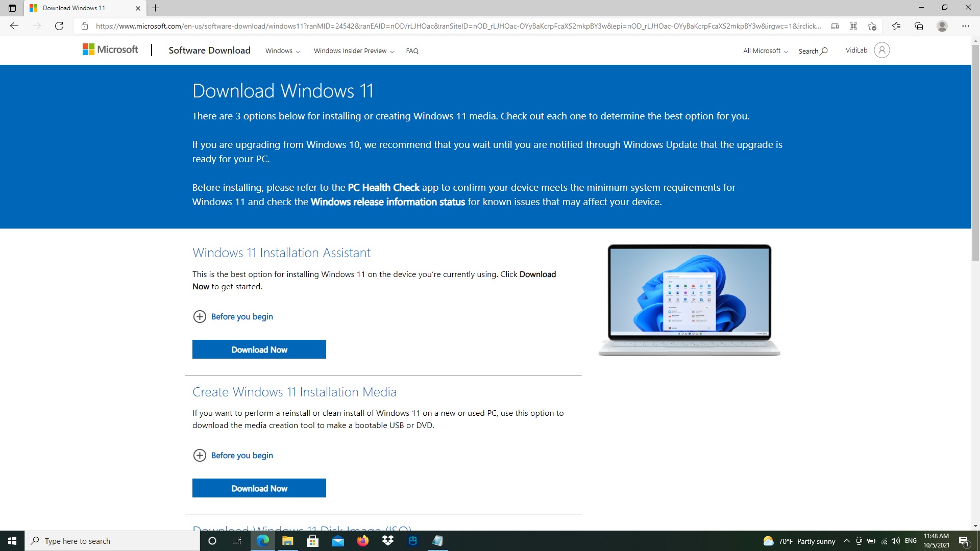The height and width of the screenshot is (551, 980).
Task: Open the dark blue app icon next to Dropbox
Action: click(x=413, y=541)
